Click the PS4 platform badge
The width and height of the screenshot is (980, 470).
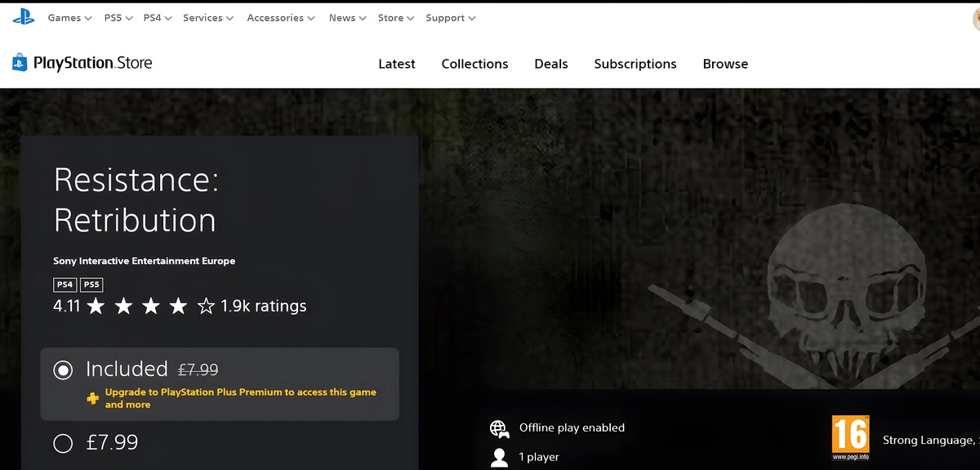coord(65,284)
